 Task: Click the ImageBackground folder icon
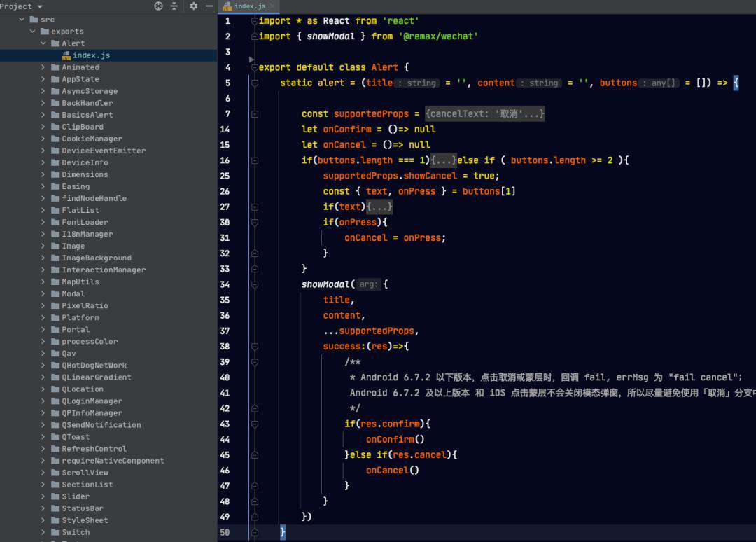point(55,258)
